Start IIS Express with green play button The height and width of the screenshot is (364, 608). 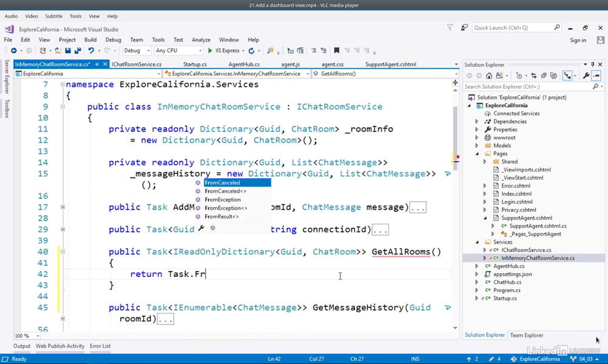coord(210,50)
